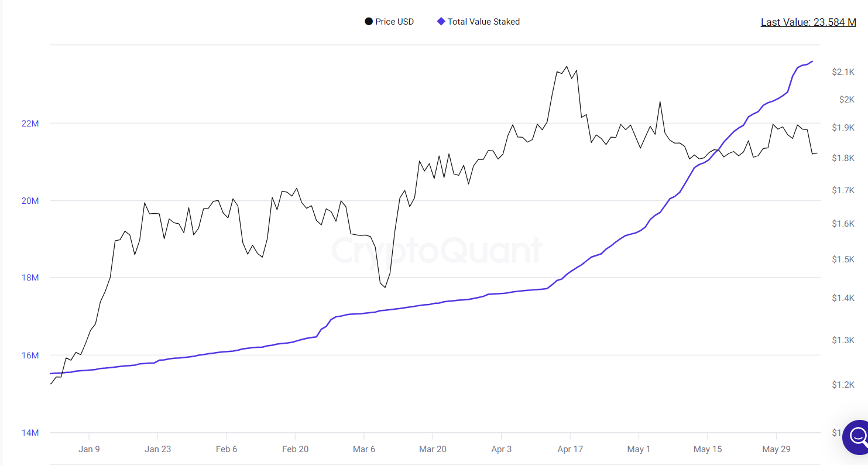This screenshot has height=465, width=868.
Task: Click the 14M left axis label
Action: (x=30, y=433)
